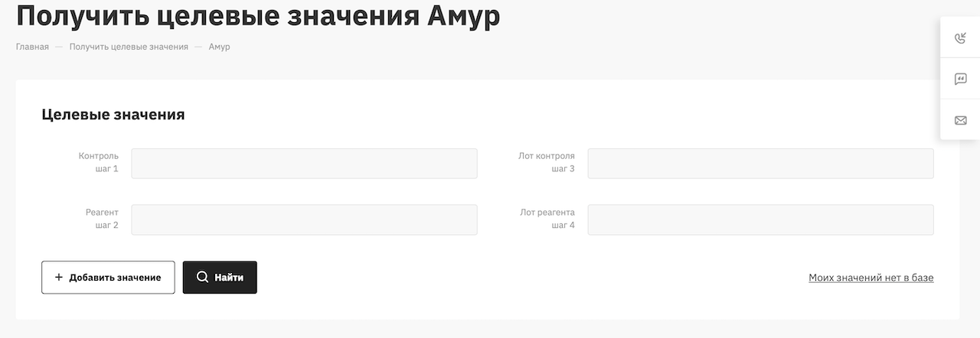Viewport: 980px width, 338px height.
Task: Activate the Лот реагента шаг 4 field
Action: pos(760,219)
